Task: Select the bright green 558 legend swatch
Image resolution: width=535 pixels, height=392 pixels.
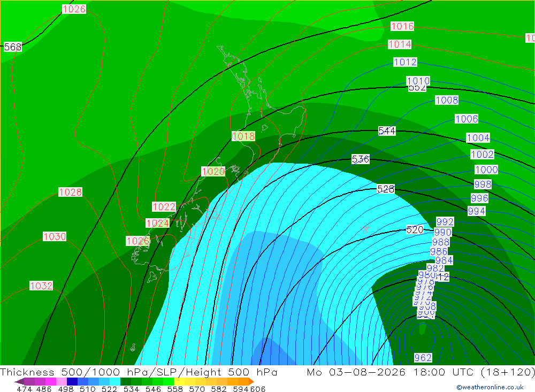Action: (x=169, y=381)
